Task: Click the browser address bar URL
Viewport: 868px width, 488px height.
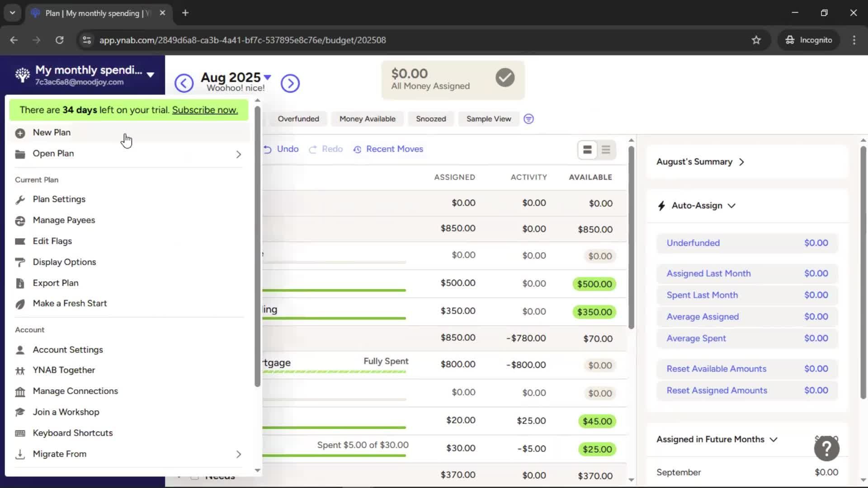Action: click(242, 40)
